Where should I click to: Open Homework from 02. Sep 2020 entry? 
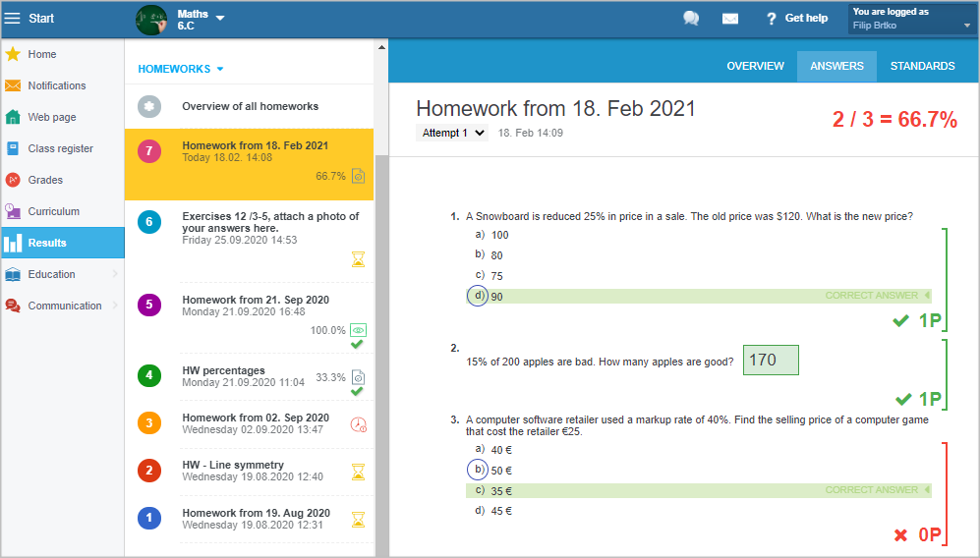(250, 424)
